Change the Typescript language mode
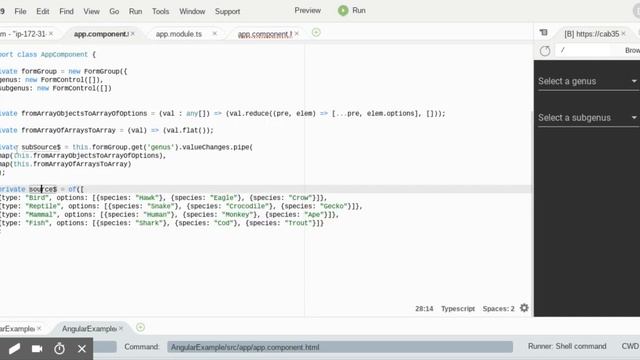The width and height of the screenshot is (640, 360). tap(458, 309)
